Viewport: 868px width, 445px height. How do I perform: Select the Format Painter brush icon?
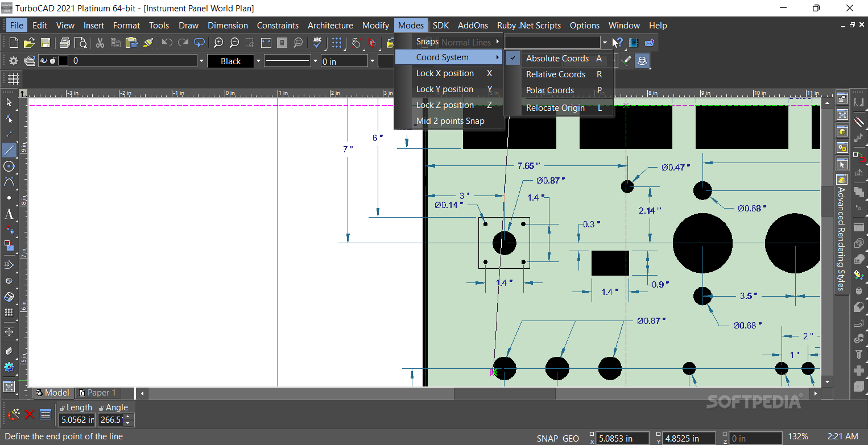pyautogui.click(x=148, y=43)
